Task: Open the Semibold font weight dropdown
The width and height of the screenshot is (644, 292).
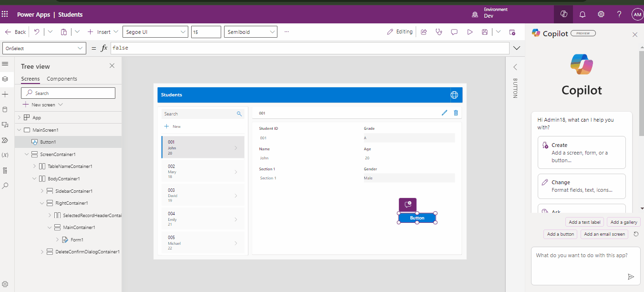Action: point(250,32)
